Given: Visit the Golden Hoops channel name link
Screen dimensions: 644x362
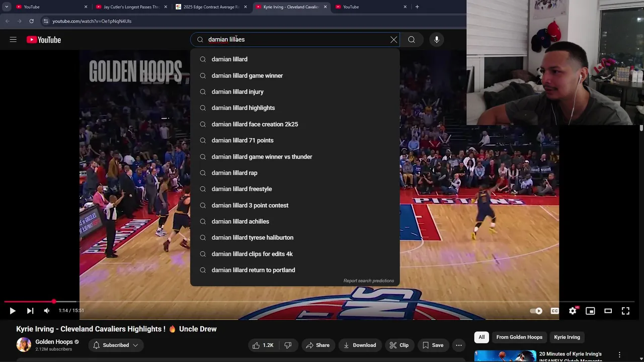Looking at the screenshot, I should [54, 342].
